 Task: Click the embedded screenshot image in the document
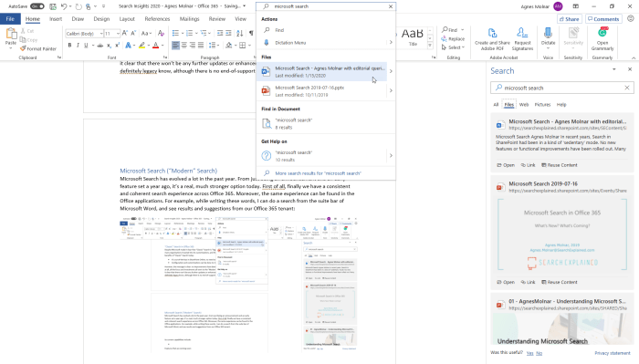[238, 285]
